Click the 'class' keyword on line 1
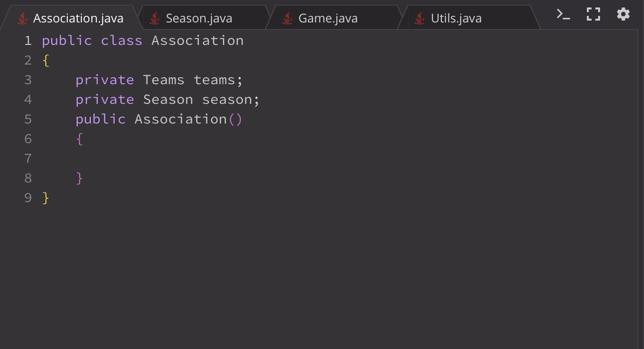 click(x=122, y=41)
